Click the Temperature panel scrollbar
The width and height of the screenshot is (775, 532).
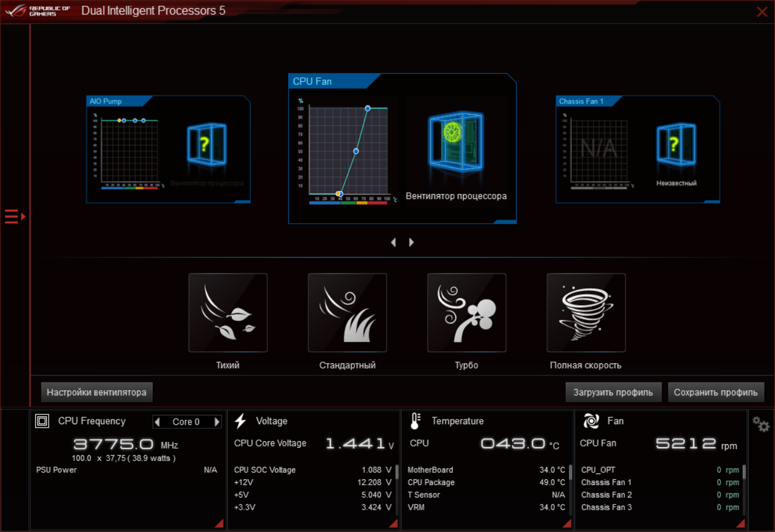tap(571, 471)
